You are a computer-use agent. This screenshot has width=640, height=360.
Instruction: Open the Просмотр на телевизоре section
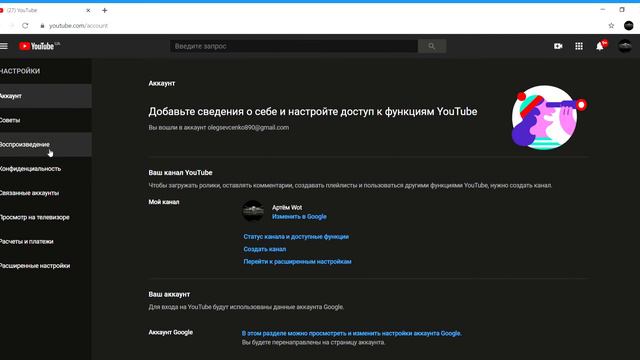(x=46, y=217)
